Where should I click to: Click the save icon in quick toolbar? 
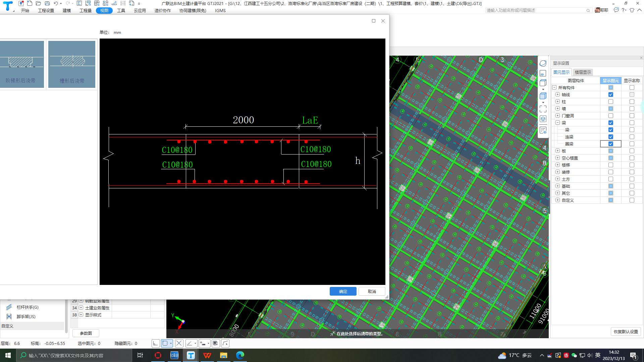[x=47, y=3]
